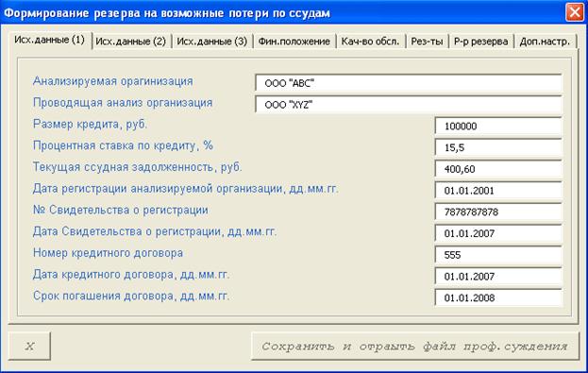Viewport: 588px width, 373px height.
Task: Click the label Процентная ставка по кредиту, %
Action: (x=123, y=145)
